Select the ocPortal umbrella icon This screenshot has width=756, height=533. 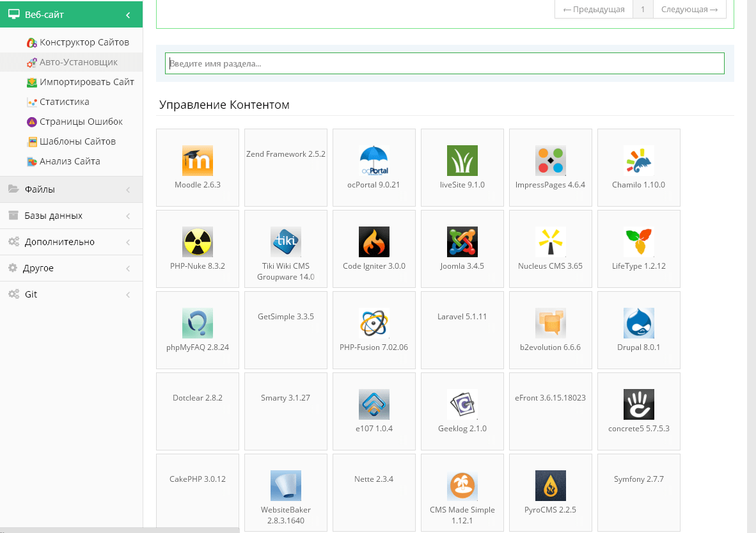click(x=374, y=161)
